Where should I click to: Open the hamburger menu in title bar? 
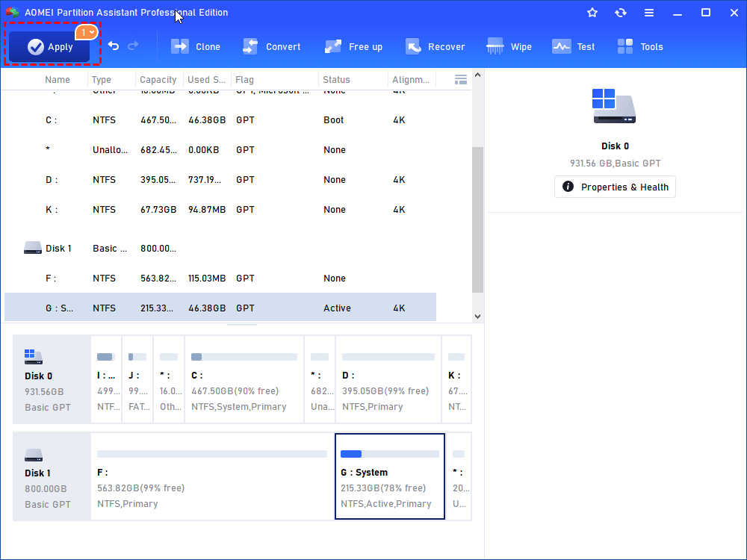tap(649, 13)
